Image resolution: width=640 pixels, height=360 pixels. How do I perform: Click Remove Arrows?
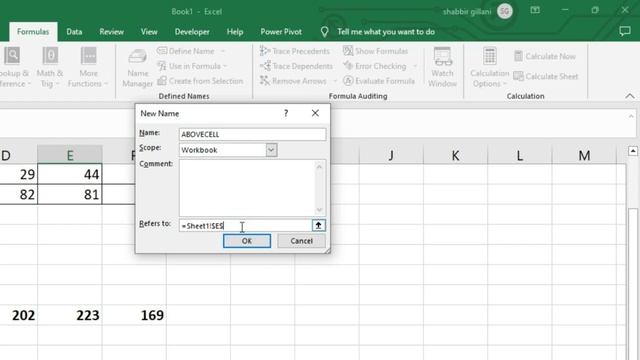(293, 81)
